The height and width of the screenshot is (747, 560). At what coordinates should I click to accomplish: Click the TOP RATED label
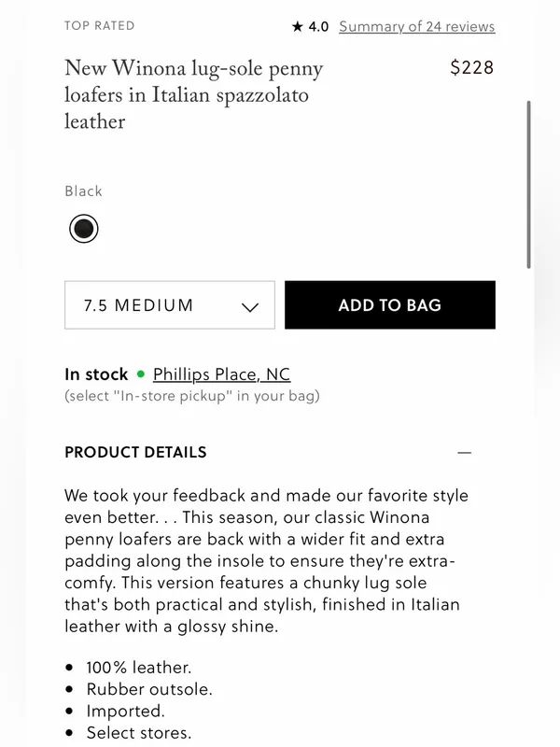[100, 26]
